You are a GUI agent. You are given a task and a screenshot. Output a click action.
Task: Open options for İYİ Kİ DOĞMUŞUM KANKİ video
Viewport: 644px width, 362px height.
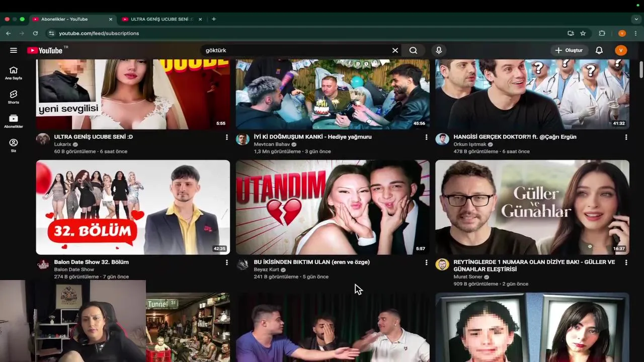click(x=426, y=137)
